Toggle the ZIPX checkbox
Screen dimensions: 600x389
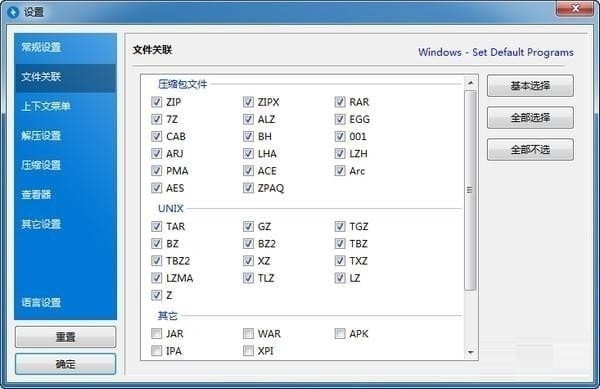point(248,102)
